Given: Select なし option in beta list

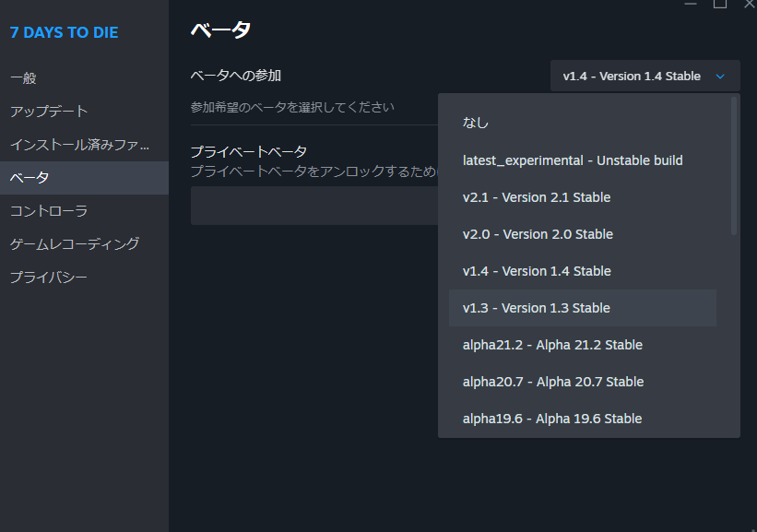Looking at the screenshot, I should (582, 124).
